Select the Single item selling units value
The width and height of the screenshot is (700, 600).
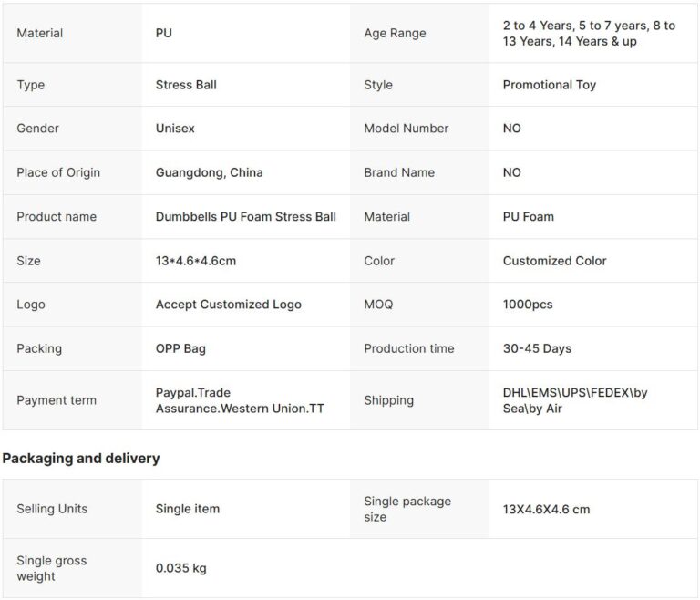point(188,509)
